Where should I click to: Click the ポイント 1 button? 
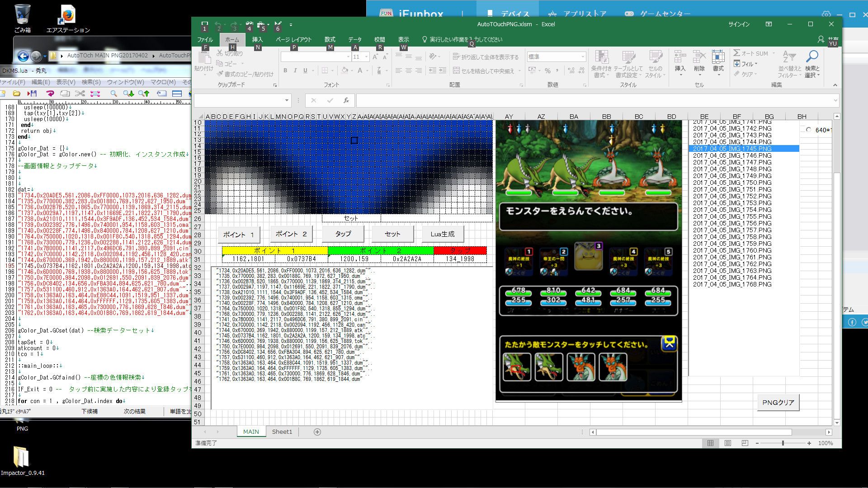tap(238, 235)
